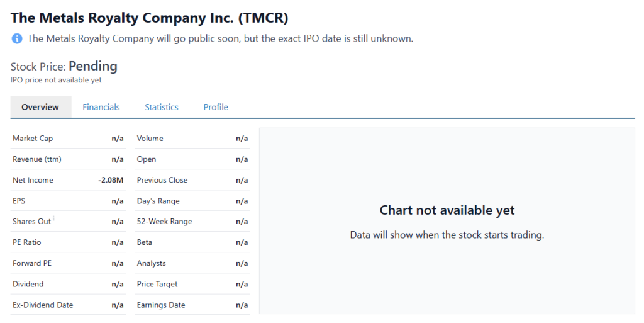The width and height of the screenshot is (644, 323).
Task: Click the EPS row label
Action: 19,201
